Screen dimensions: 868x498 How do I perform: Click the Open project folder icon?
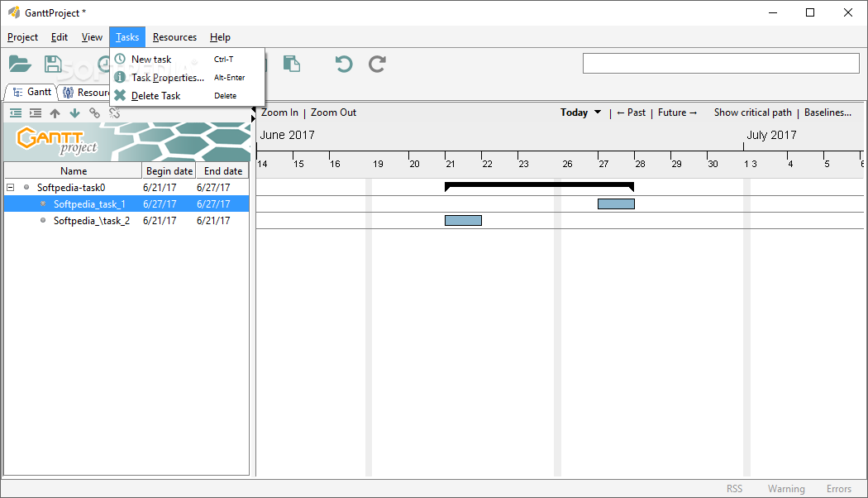(x=20, y=65)
